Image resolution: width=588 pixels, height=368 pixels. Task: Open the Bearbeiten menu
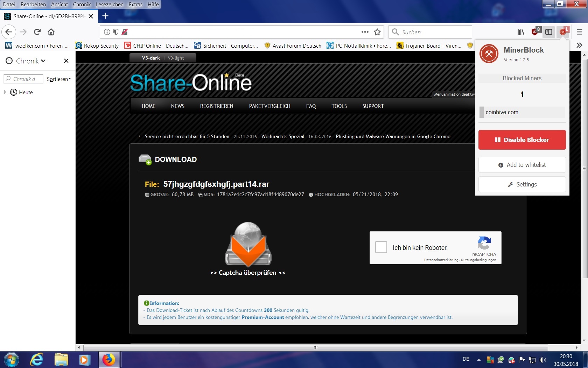point(33,4)
